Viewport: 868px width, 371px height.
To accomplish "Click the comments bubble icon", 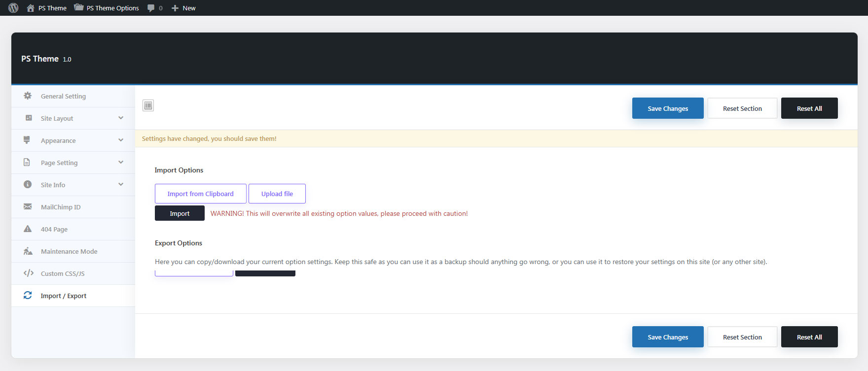I will tap(151, 8).
